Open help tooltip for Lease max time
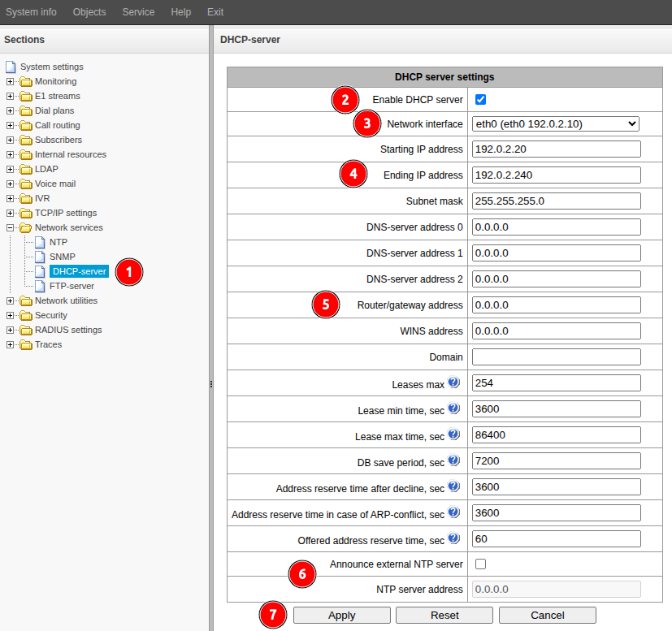The width and height of the screenshot is (672, 631). [x=453, y=434]
